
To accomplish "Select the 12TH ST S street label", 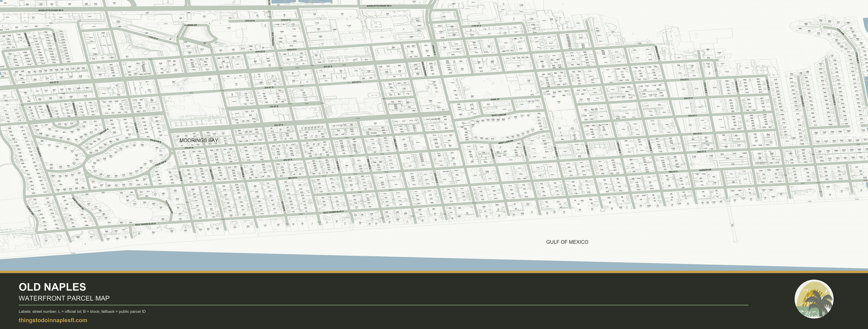I will point(285,20).
